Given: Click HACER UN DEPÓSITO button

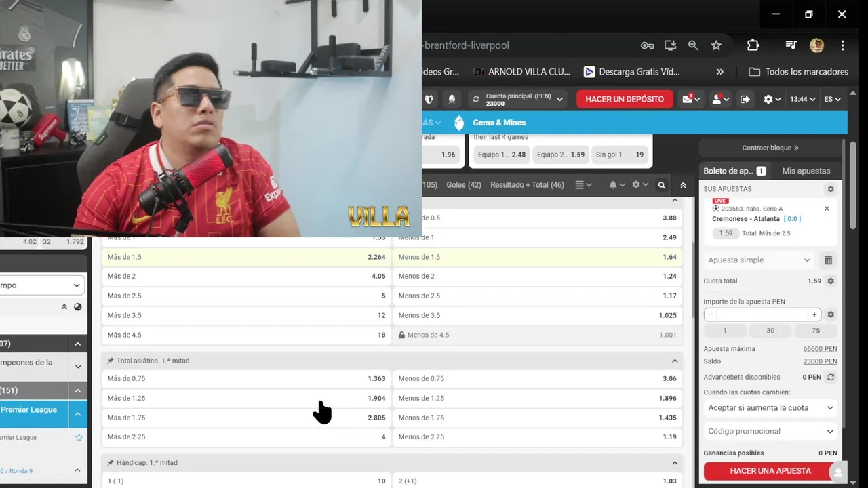Looking at the screenshot, I should pos(625,99).
